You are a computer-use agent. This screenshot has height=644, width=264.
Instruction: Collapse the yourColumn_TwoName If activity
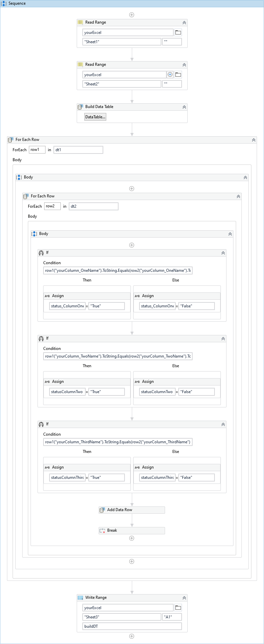(223, 339)
